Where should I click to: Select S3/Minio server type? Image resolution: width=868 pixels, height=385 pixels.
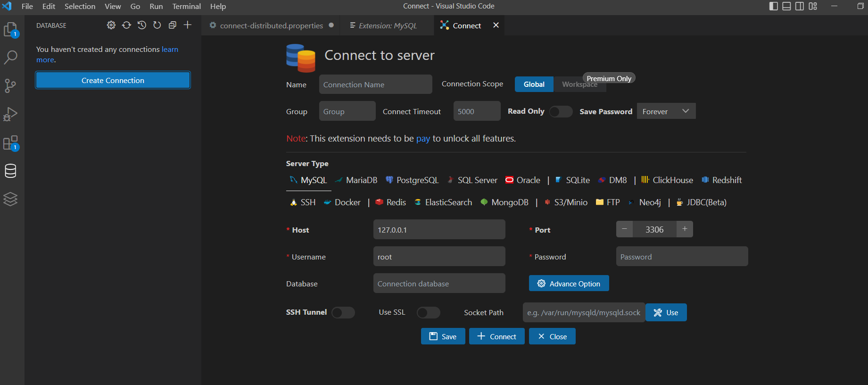566,202
